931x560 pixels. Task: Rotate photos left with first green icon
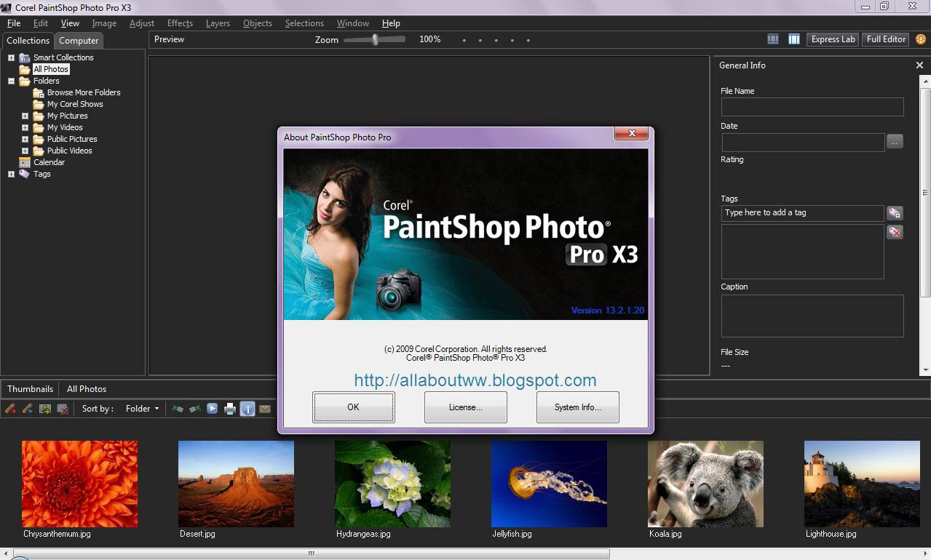[x=178, y=409]
